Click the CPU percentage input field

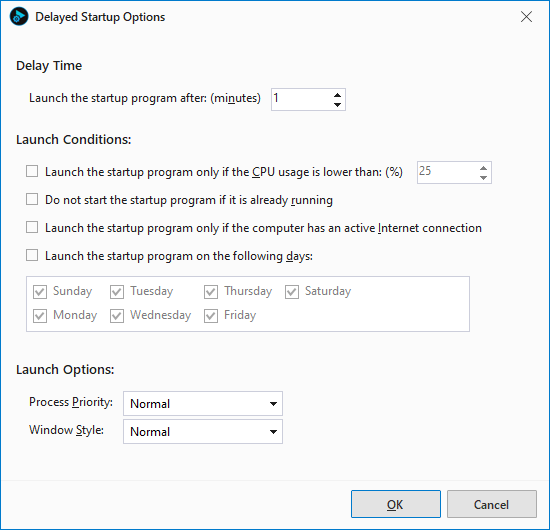click(x=447, y=172)
